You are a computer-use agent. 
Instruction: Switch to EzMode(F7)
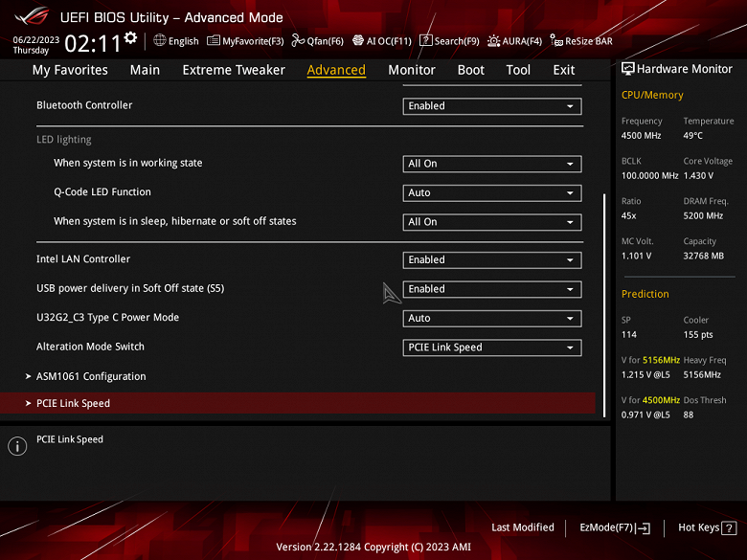[615, 527]
